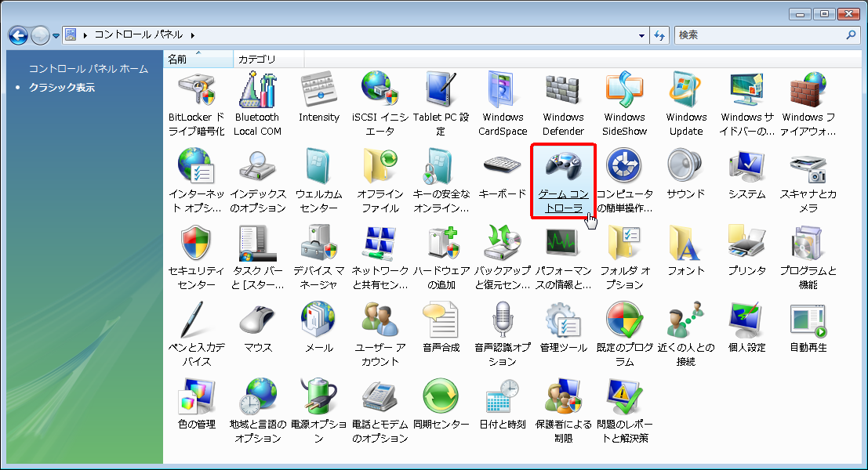Open 既定のプログラム
Screen dimensions: 868x470
point(624,334)
